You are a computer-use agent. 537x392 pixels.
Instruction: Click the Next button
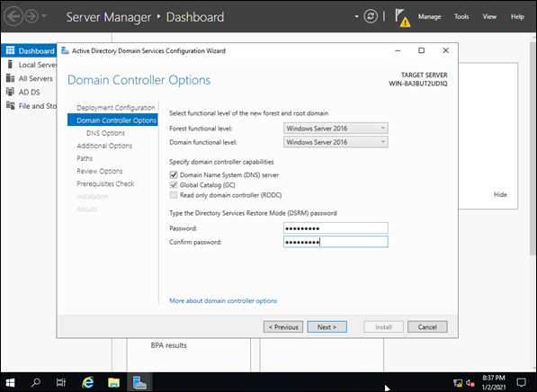pyautogui.click(x=327, y=327)
